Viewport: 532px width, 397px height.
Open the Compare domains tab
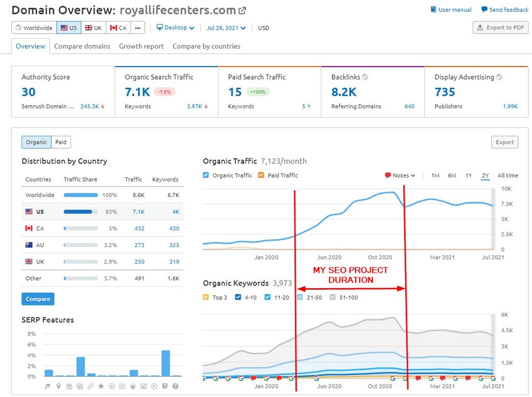click(x=82, y=46)
